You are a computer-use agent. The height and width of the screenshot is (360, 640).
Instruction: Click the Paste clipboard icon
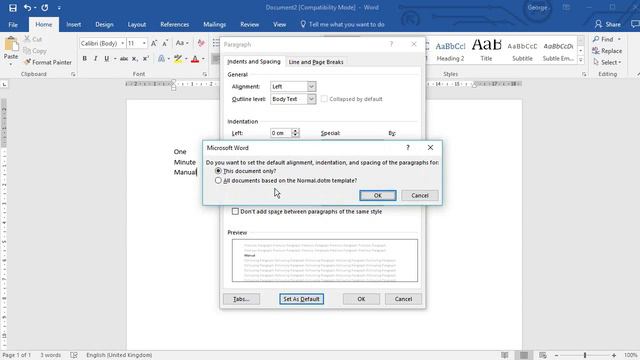coord(11,44)
